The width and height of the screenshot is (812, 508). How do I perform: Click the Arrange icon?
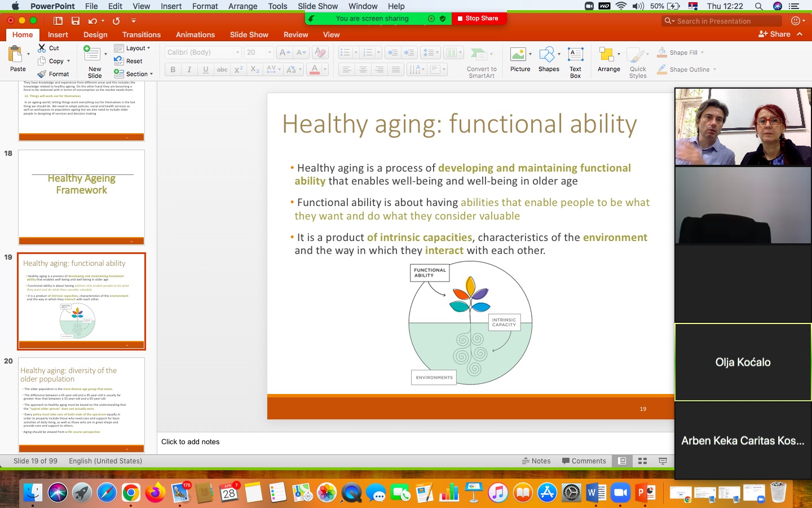tap(607, 54)
